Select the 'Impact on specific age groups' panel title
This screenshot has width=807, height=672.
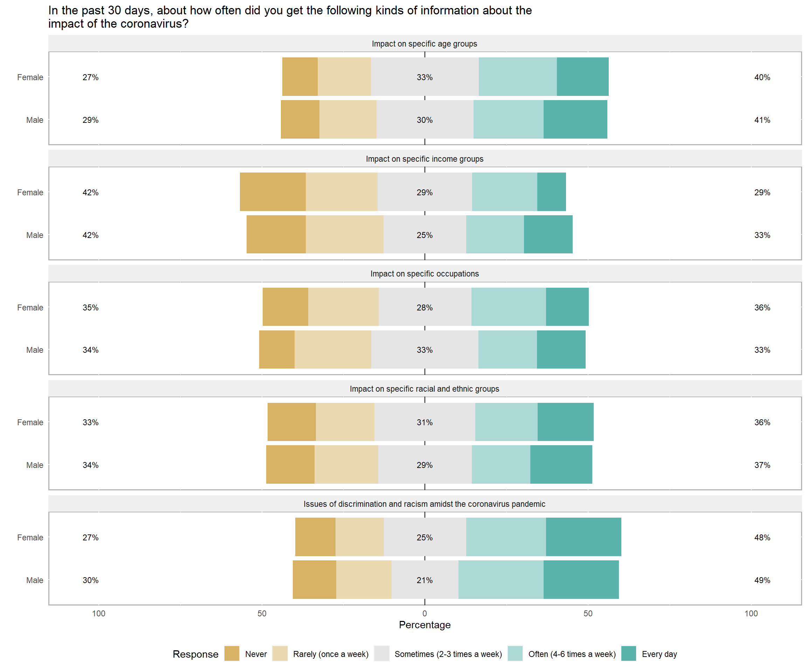[x=424, y=44]
